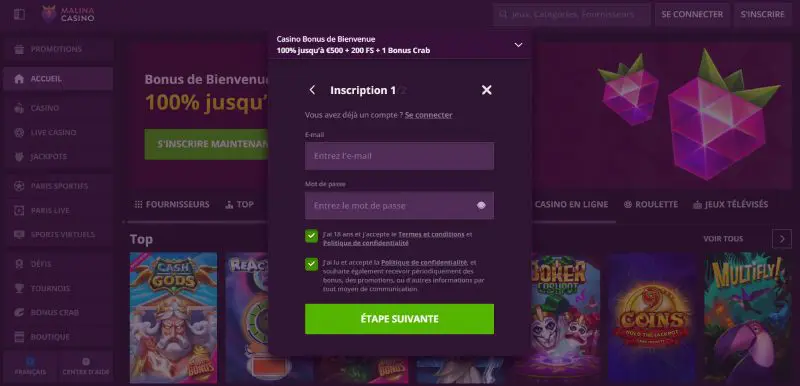Click the Étape Suivante button
The width and height of the screenshot is (800, 386).
399,319
